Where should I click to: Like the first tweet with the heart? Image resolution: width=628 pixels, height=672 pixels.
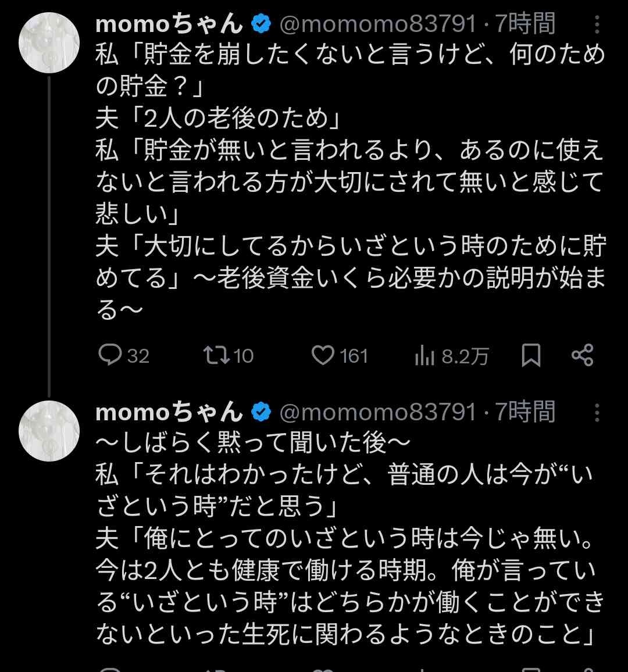[323, 355]
